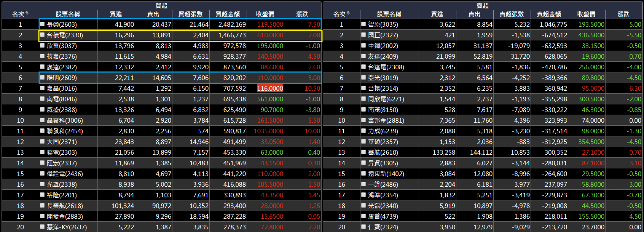Open stock 一詮(2486)
This screenshot has width=644, height=232.
383,184
